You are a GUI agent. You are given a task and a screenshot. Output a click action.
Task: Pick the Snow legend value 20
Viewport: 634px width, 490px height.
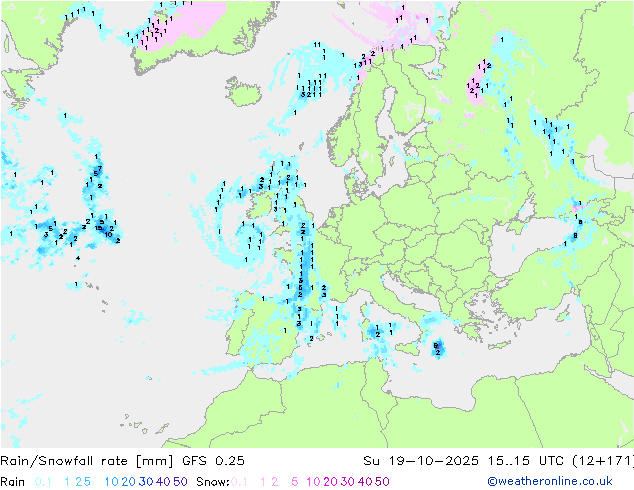[330, 482]
